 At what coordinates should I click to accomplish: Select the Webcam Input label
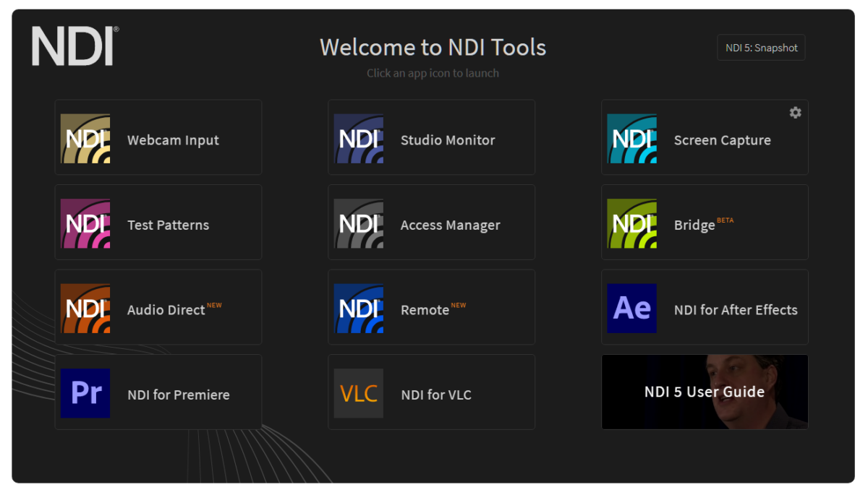click(x=173, y=140)
